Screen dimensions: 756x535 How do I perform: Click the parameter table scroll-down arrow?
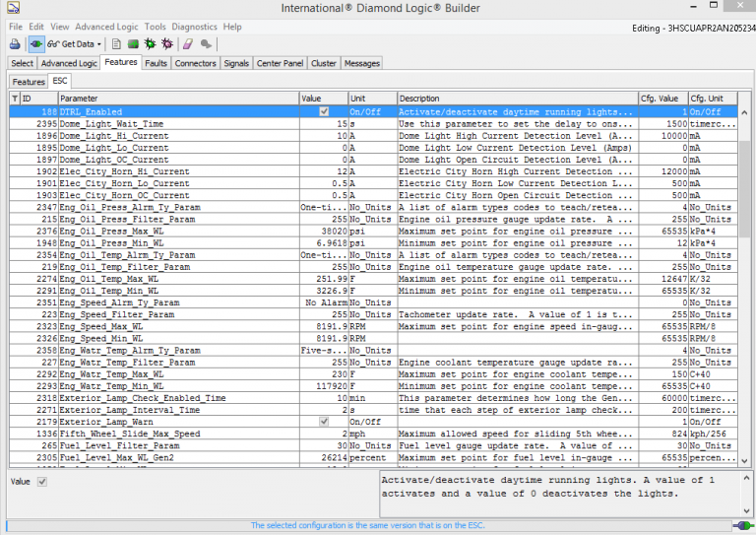pos(744,461)
